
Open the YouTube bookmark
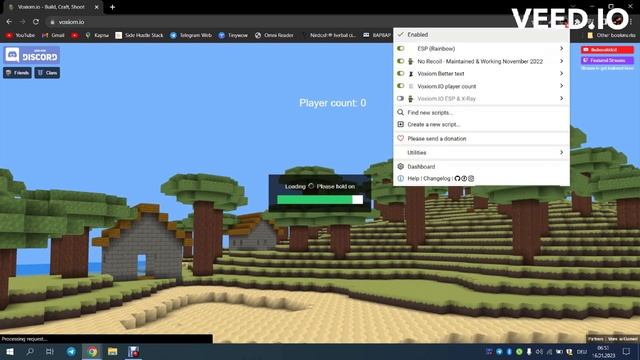click(20, 36)
